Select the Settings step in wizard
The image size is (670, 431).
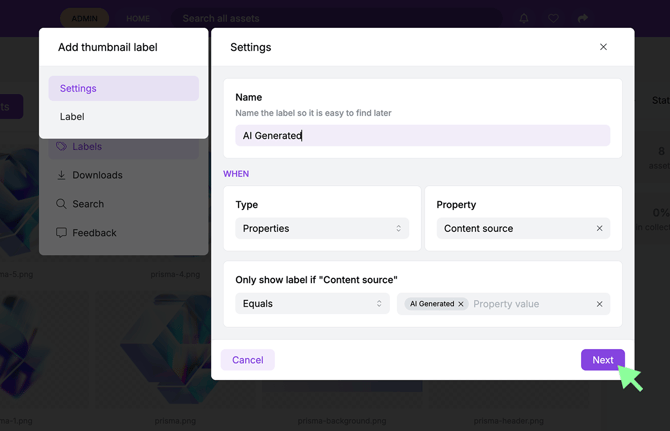123,89
